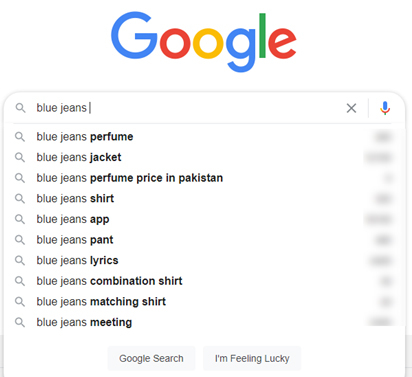This screenshot has width=412, height=377.
Task: Click the magnifier icon in search box
Action: click(20, 108)
